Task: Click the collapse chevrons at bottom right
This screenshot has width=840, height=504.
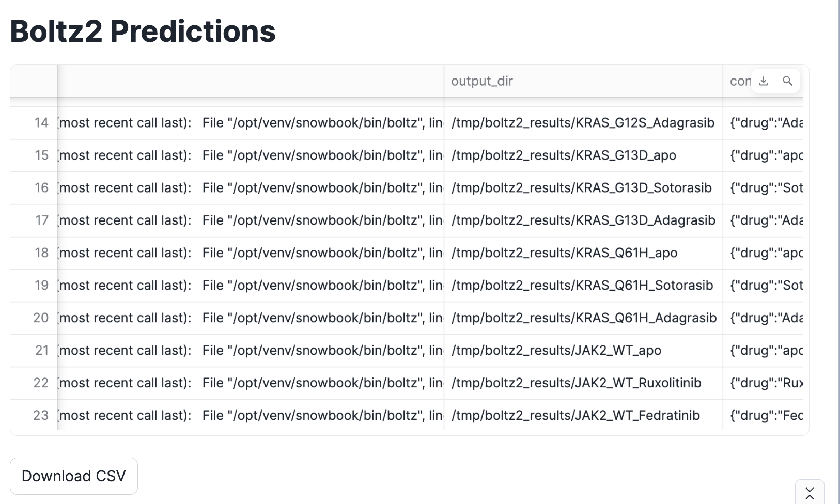Action: pyautogui.click(x=810, y=493)
